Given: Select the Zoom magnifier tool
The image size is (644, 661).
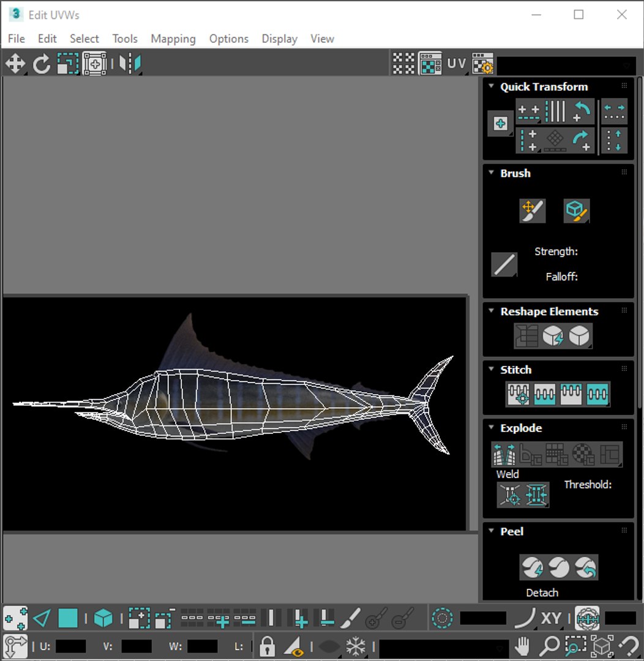Looking at the screenshot, I should (550, 646).
